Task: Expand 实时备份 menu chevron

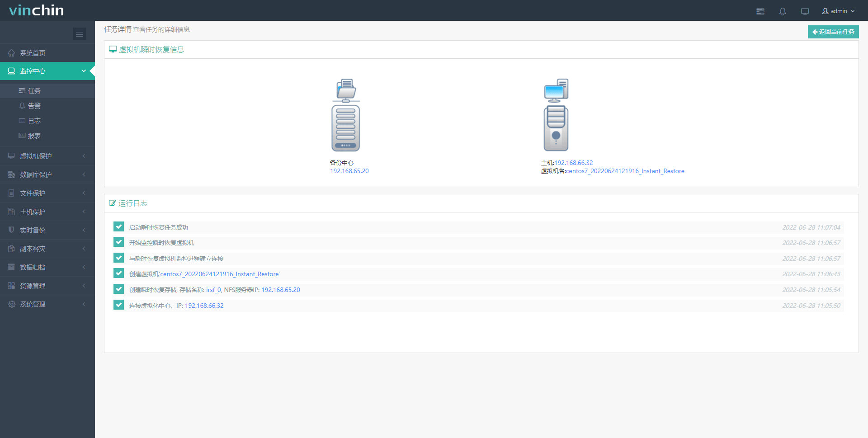Action: pos(84,230)
